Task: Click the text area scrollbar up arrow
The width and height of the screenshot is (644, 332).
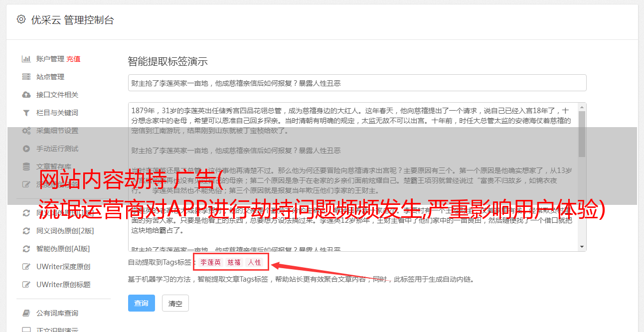Action: [582, 107]
